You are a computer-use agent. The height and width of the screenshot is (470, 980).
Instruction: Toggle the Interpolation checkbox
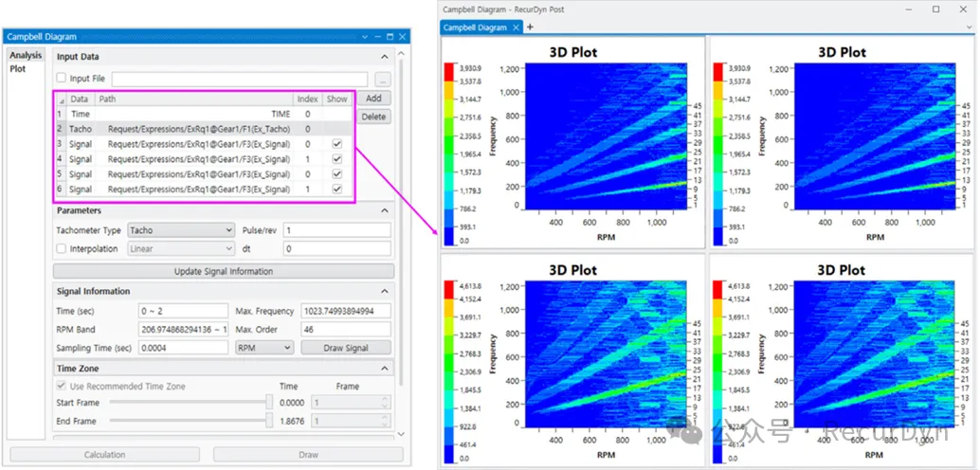tap(62, 249)
